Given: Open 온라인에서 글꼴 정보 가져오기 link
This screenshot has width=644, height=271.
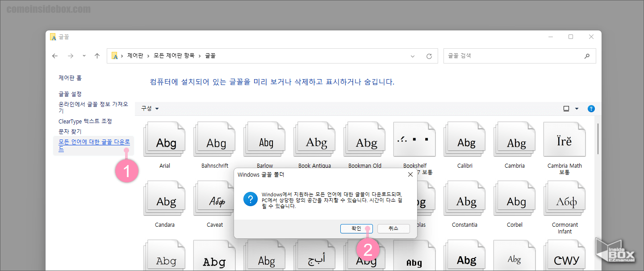Looking at the screenshot, I should click(x=93, y=107).
